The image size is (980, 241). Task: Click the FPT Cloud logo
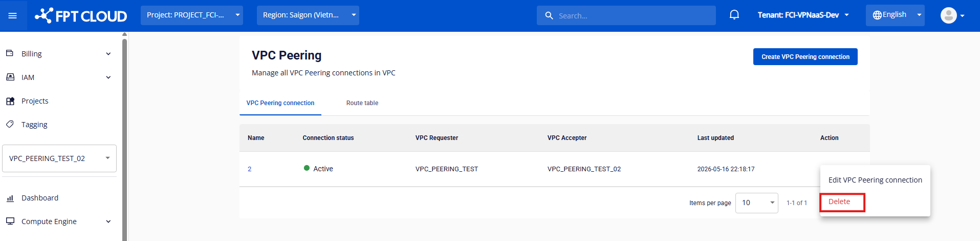coord(81,16)
